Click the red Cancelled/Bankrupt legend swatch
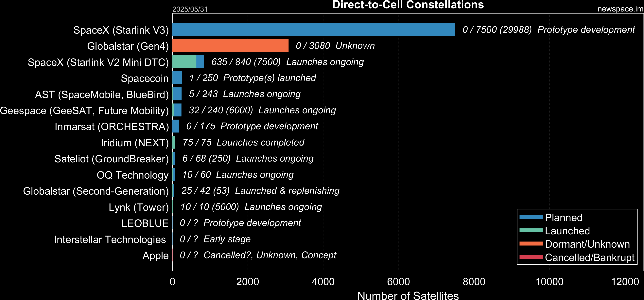The height and width of the screenshot is (300, 644). 531,257
